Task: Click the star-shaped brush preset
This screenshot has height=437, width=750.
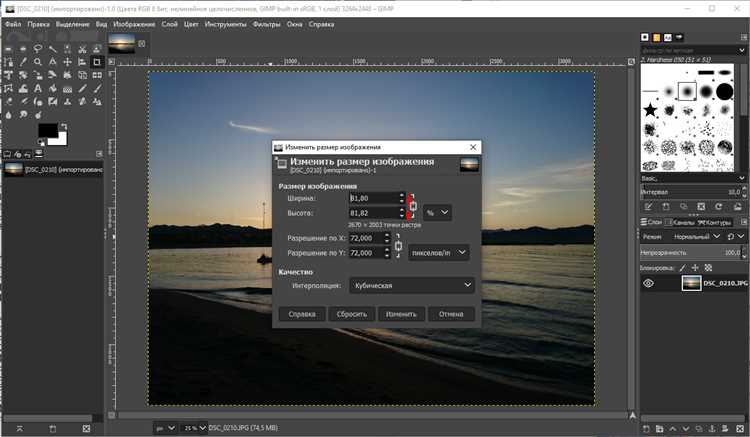Action: [x=651, y=108]
